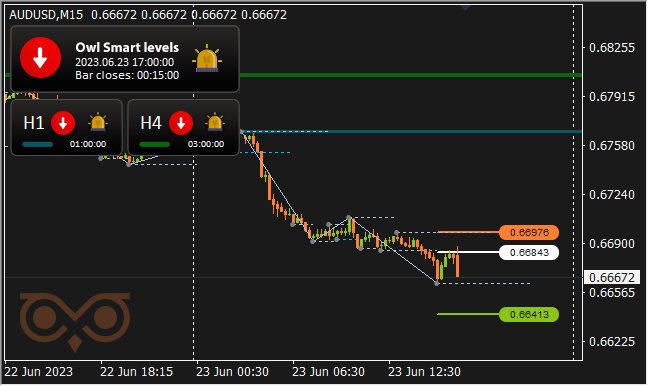This screenshot has width=648, height=386.
Task: Click the '23 Jun 12:30' time axis label
Action: pyautogui.click(x=424, y=372)
